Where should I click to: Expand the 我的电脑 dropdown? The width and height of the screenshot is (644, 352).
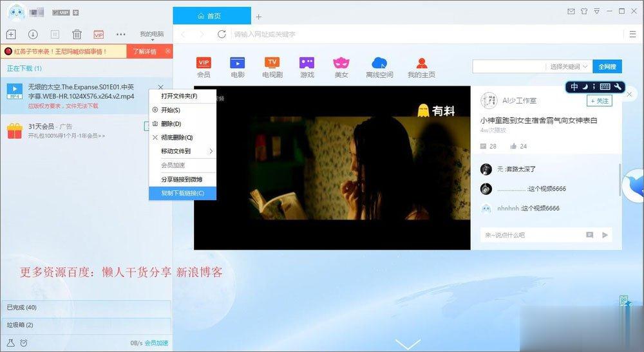(x=152, y=35)
